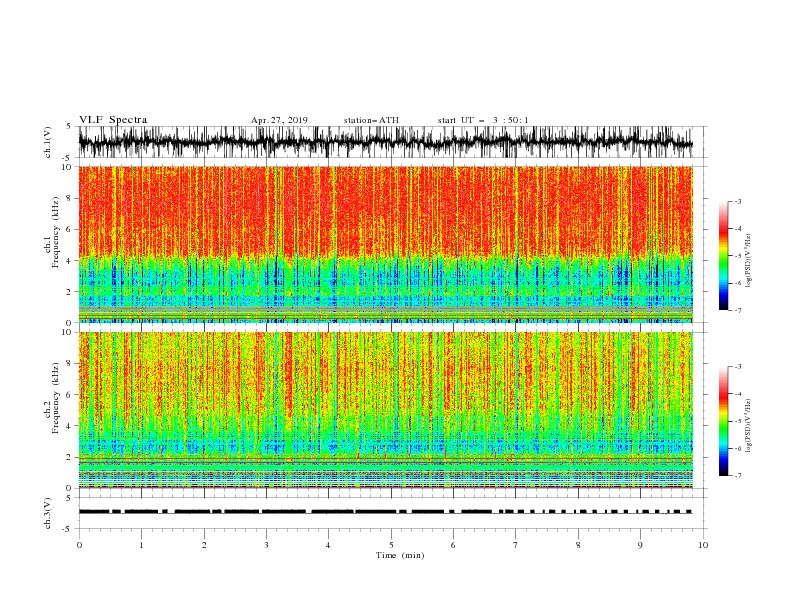Click time axis tick label "0"
Viewport: 792px width, 612px height.
point(79,545)
